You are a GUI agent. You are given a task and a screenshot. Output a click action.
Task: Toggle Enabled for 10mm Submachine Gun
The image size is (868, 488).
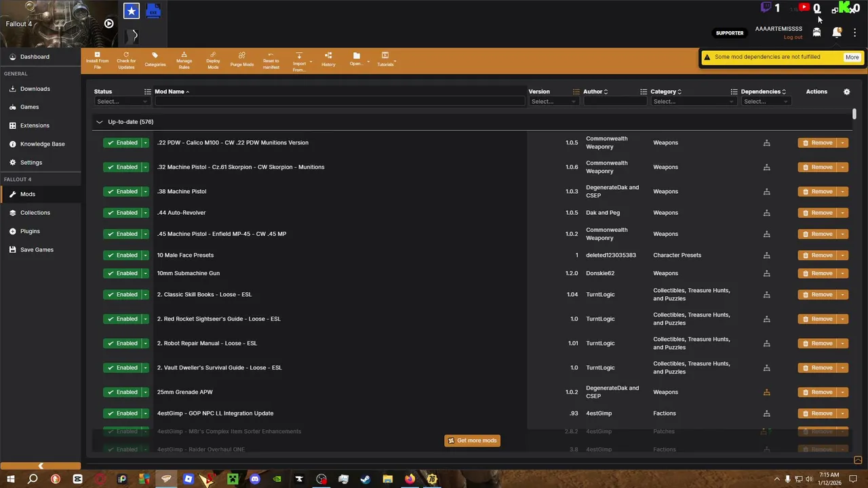pyautogui.click(x=121, y=274)
